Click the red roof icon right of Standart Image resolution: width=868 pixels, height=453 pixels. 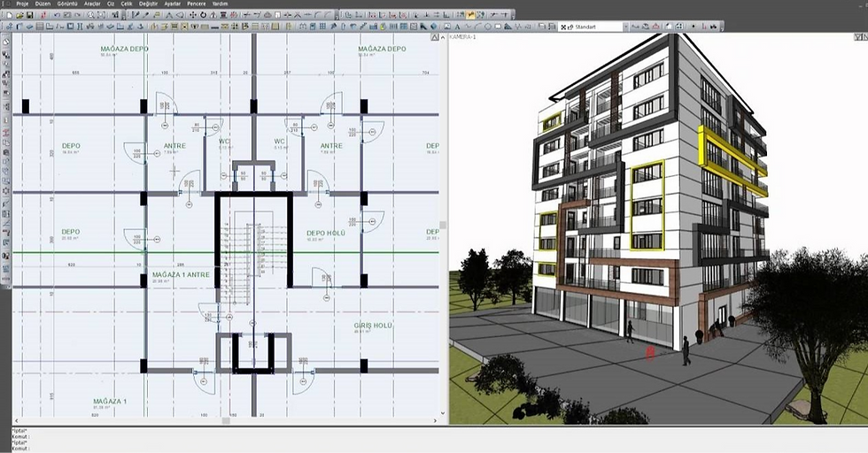pyautogui.click(x=655, y=27)
